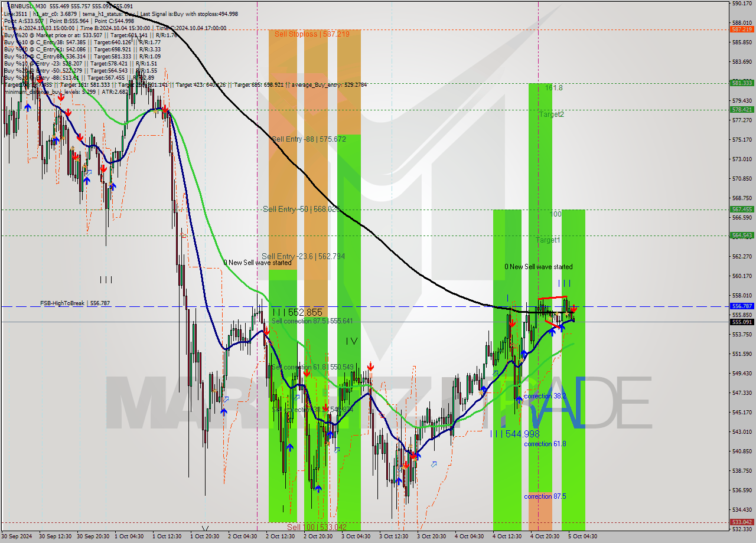
Task: Click the red sell arrow above the latest candle
Action: tap(573, 309)
